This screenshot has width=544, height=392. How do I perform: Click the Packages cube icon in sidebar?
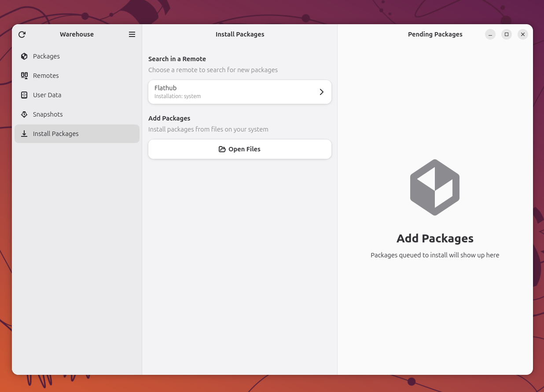24,56
